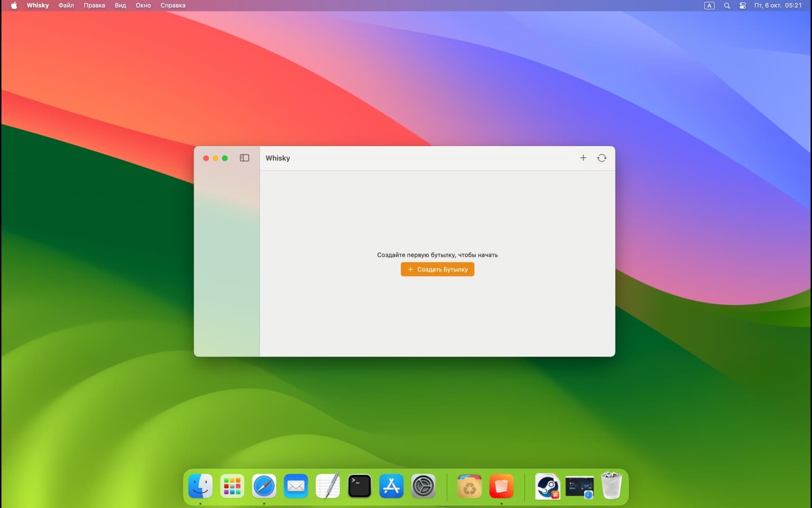Open the Файл menu
812x508 pixels.
[66, 5]
